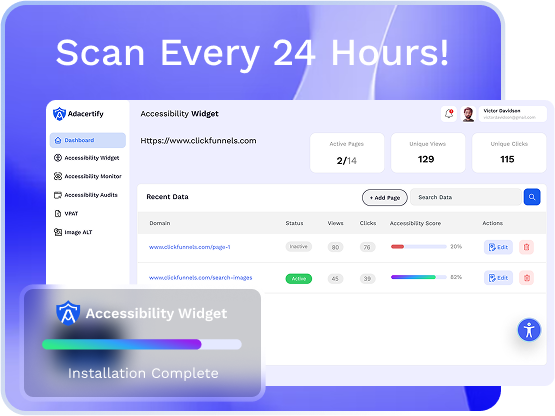Click the Victor Davidson name text
The width and height of the screenshot is (555, 416).
point(502,111)
